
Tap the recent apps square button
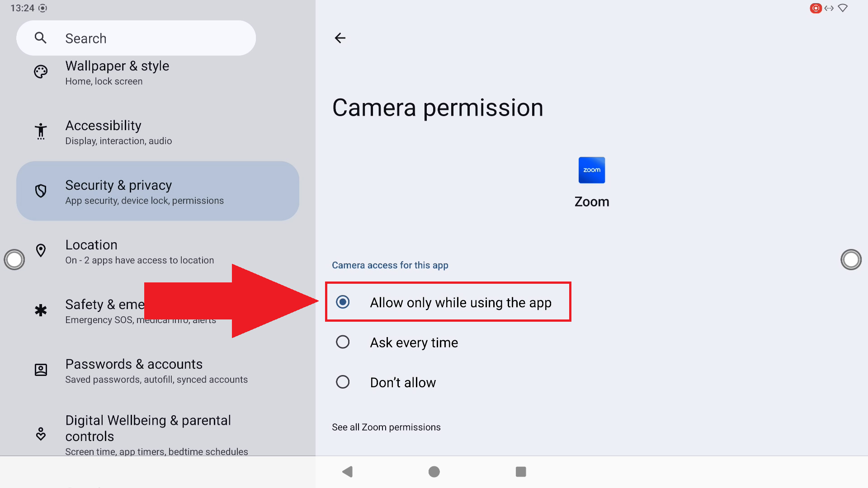[x=521, y=472]
